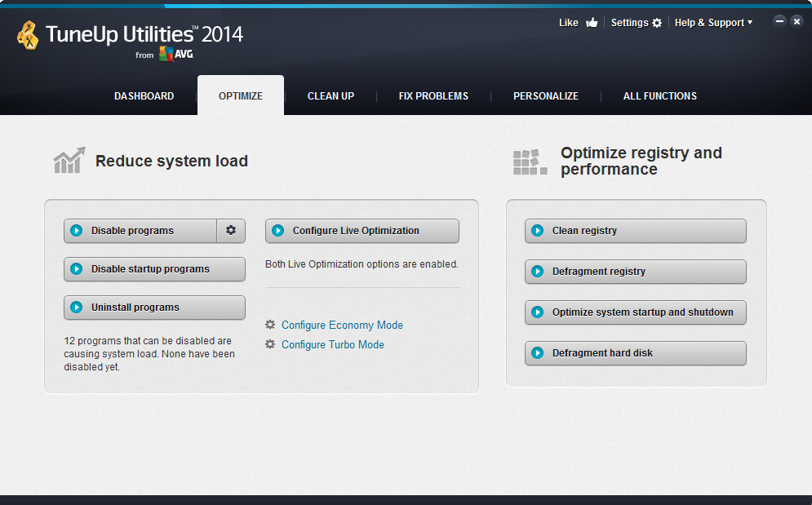Click the Optimize registry and performance heading
Viewport: 812px width, 505px height.
coord(641,161)
